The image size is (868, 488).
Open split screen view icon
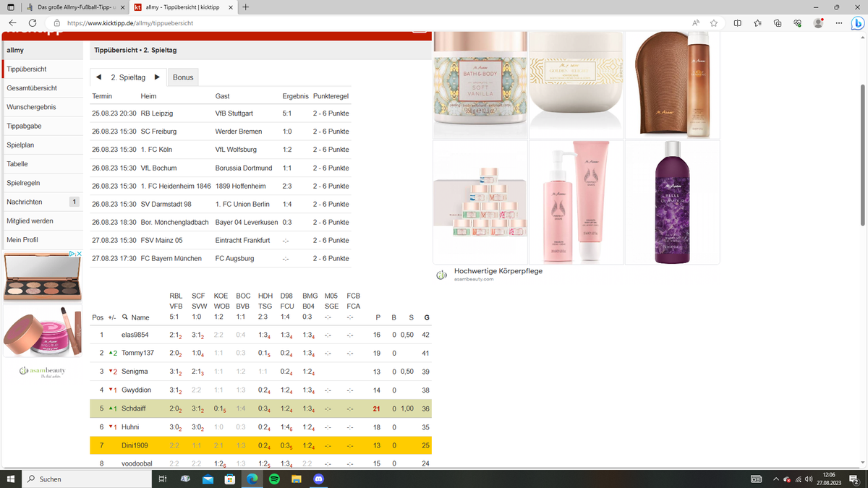coord(737,23)
